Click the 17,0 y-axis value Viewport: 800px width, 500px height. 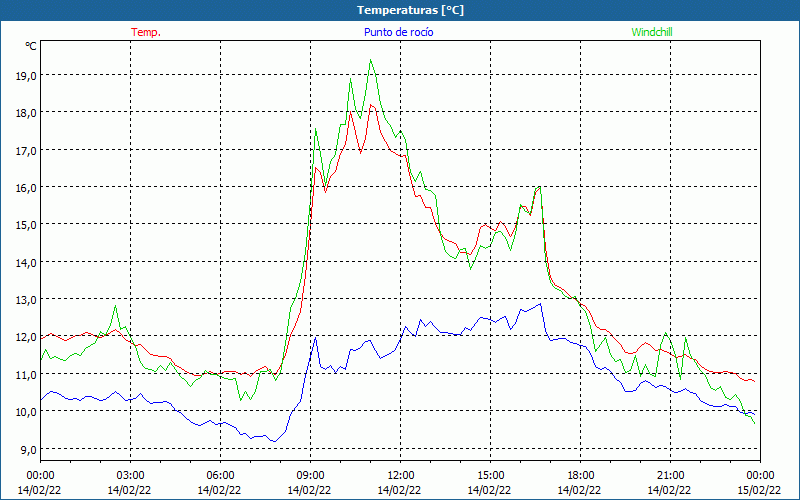click(x=27, y=151)
